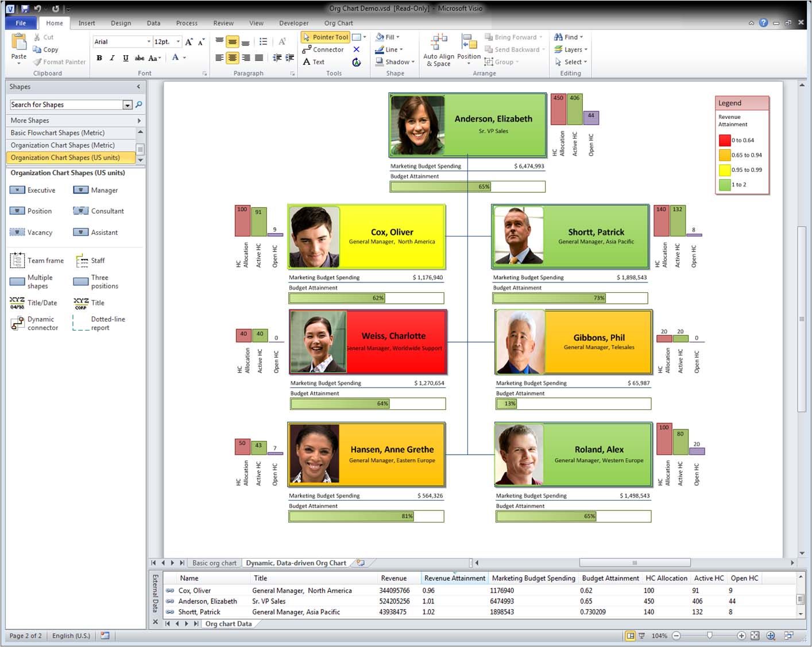Toggle bold formatting
812x647 pixels.
coord(99,58)
